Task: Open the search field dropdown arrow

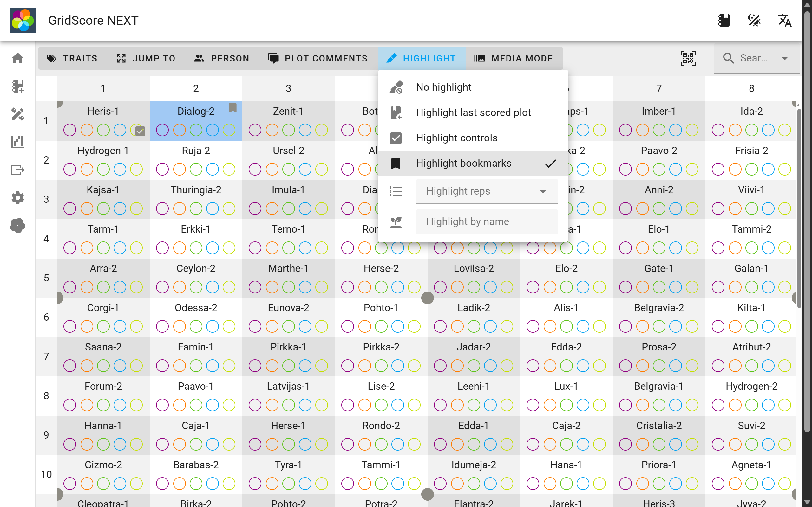Action: [785, 58]
